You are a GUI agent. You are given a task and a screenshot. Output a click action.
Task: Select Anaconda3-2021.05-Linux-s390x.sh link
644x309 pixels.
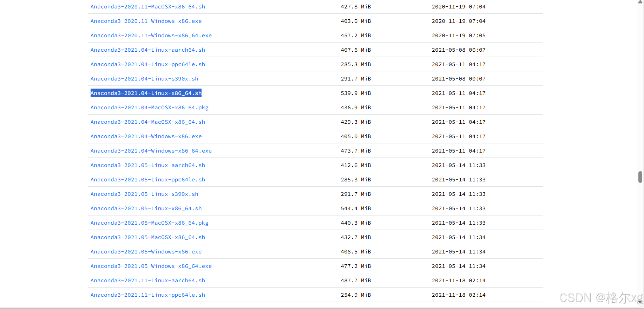144,194
